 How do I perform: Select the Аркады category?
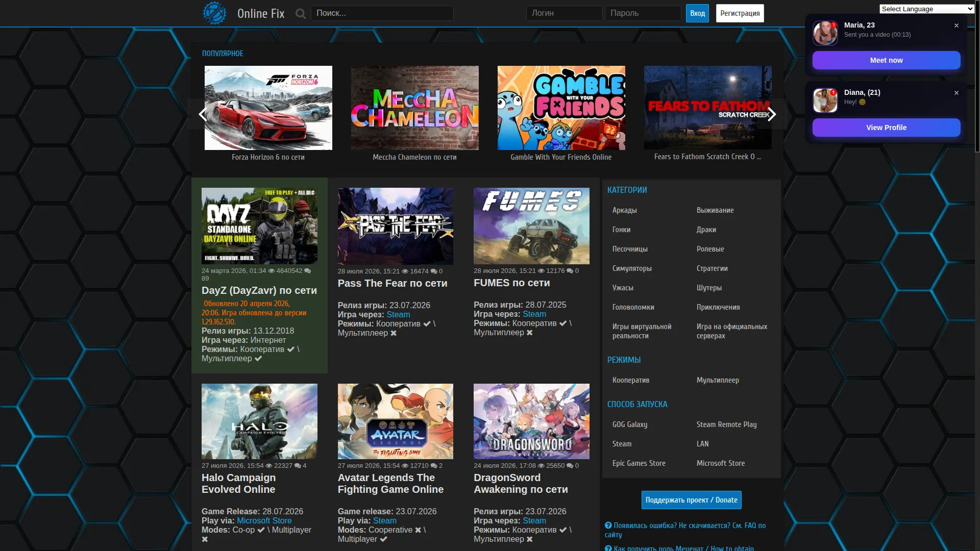click(x=625, y=210)
